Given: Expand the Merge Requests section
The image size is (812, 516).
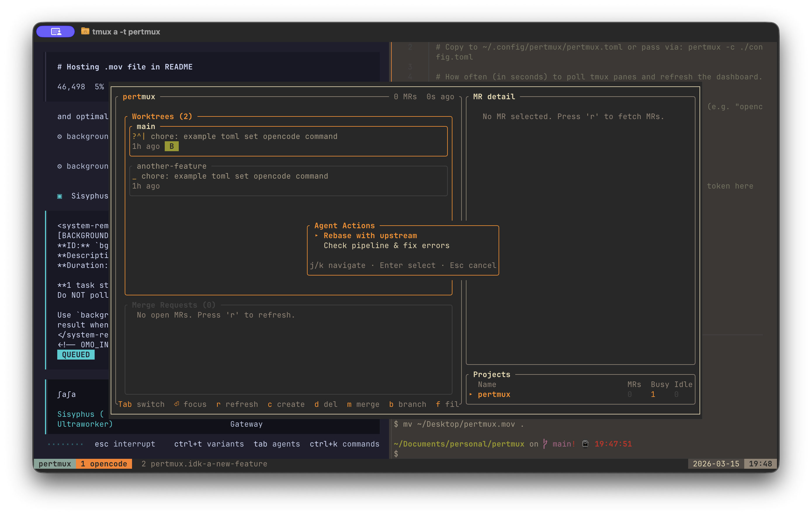Looking at the screenshot, I should (x=173, y=305).
